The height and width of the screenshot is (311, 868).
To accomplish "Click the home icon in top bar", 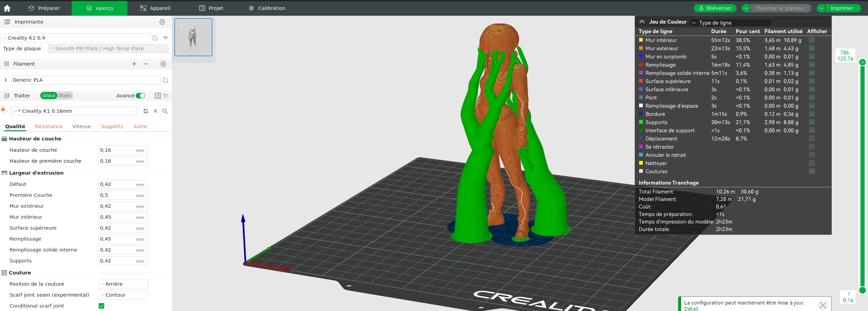I will (x=7, y=8).
